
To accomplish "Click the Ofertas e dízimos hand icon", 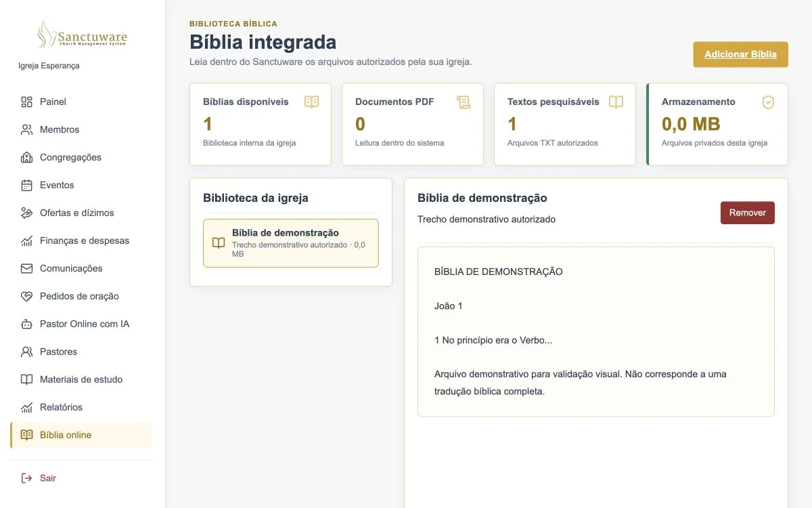I will [x=26, y=213].
